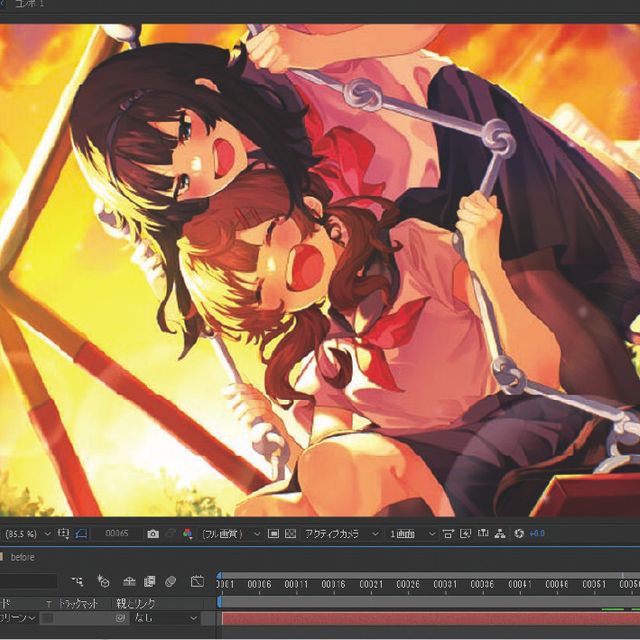Open the parent link dropdown なし
Viewport: 640px width, 640px height.
[165, 618]
